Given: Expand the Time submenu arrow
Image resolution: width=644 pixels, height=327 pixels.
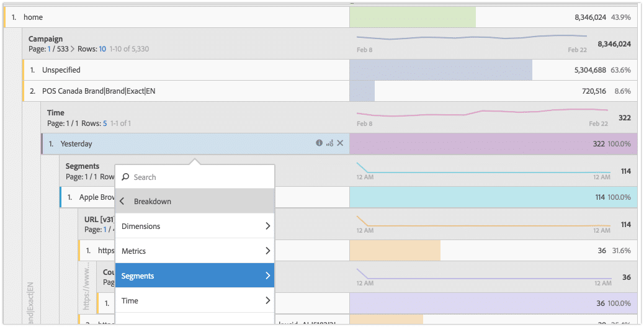Looking at the screenshot, I should click(x=267, y=301).
